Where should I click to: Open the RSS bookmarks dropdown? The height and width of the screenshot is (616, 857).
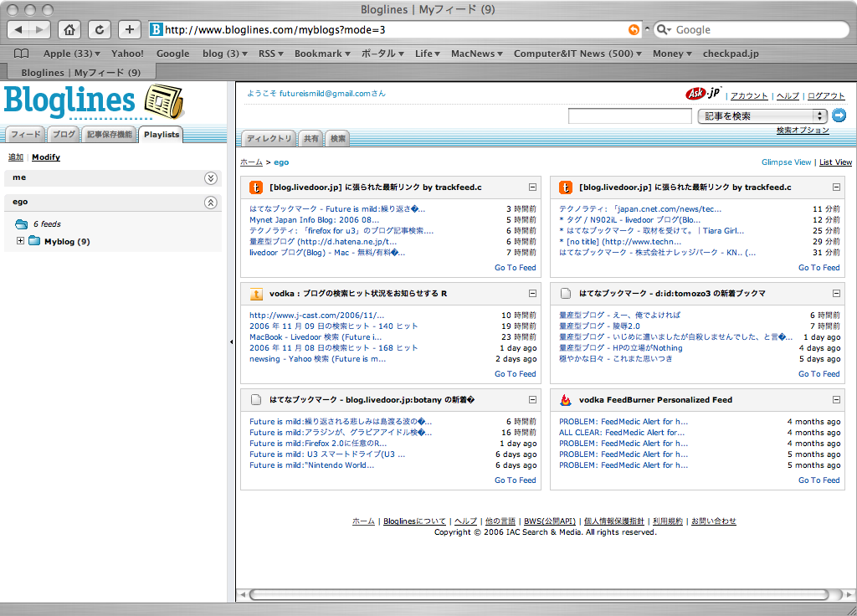point(271,54)
